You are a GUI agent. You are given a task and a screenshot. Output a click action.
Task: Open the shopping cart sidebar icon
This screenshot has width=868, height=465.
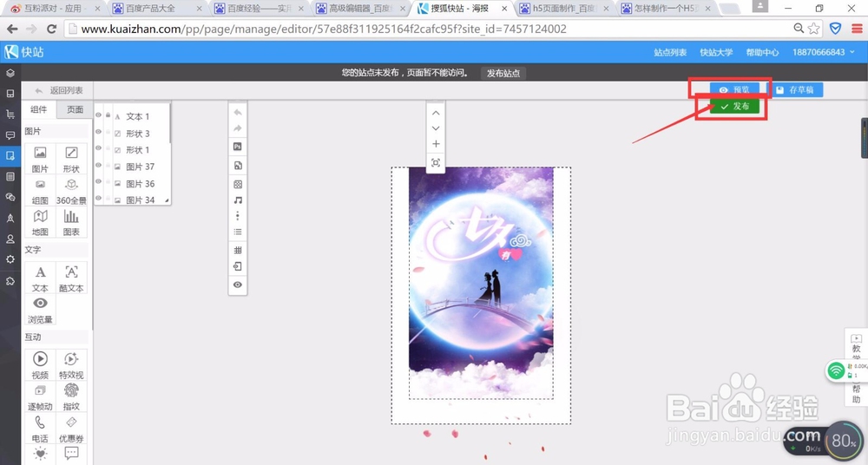[10, 114]
